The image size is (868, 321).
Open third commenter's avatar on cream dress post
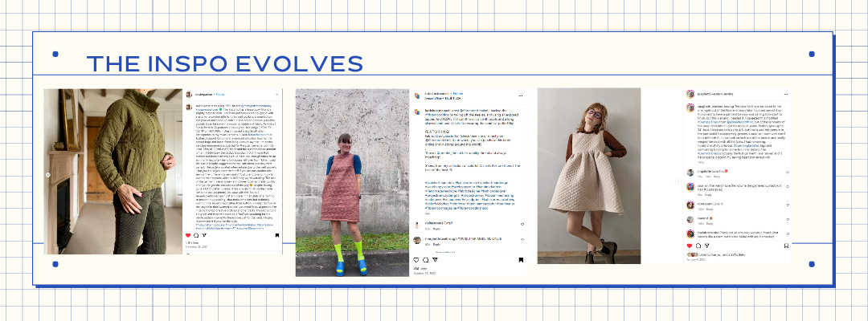tap(690, 205)
